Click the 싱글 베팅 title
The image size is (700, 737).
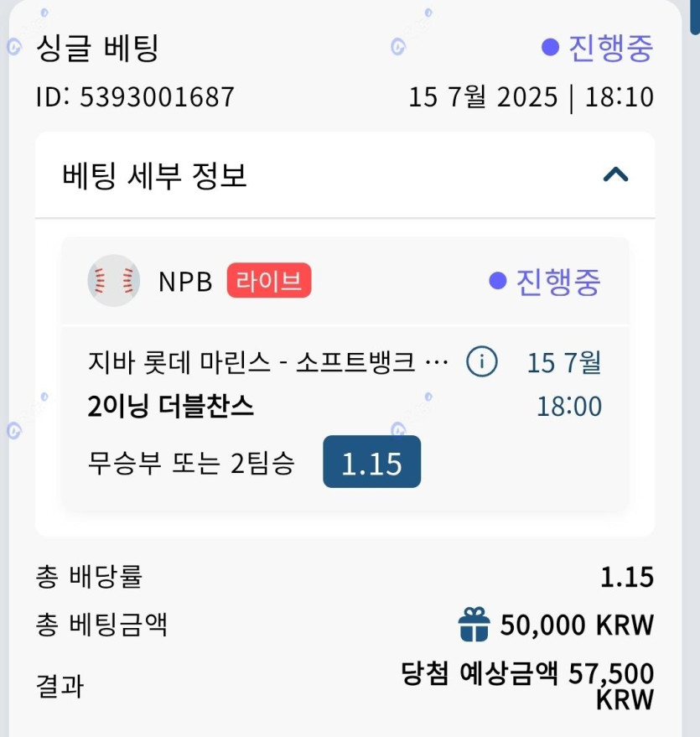[x=97, y=48]
